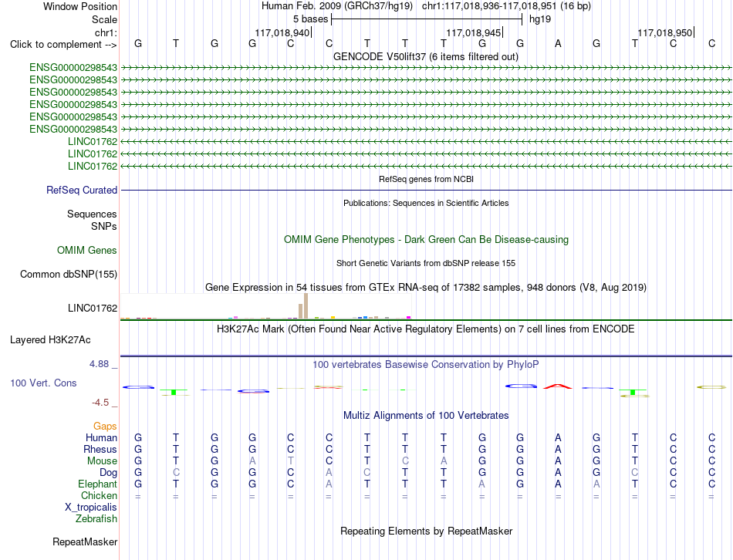The image size is (733, 560).
Task: Open the Layered H3K27Ac track label
Action: pos(50,340)
